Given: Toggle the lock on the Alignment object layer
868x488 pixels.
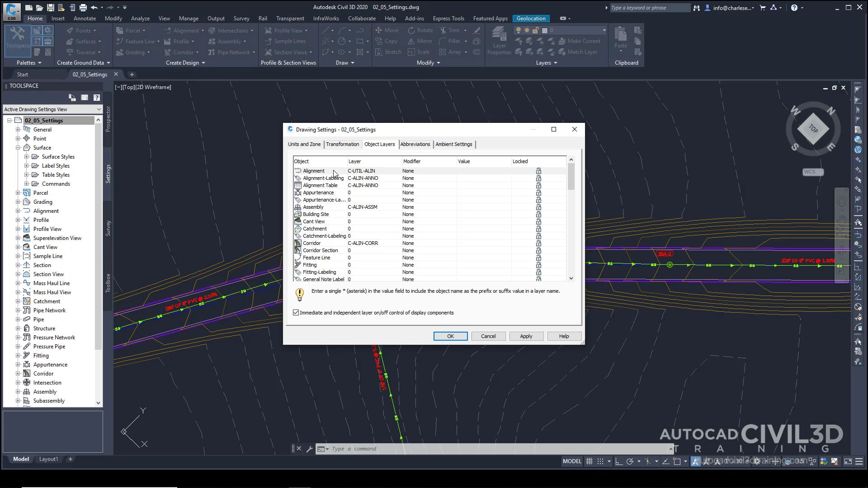Looking at the screenshot, I should pos(538,171).
